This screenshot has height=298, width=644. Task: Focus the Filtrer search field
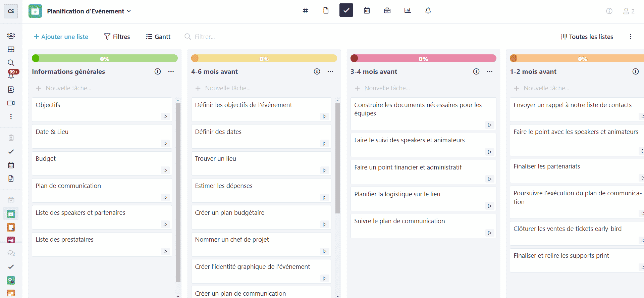(205, 37)
